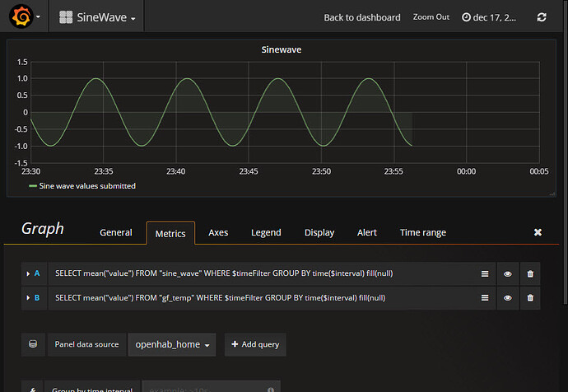Toggle visibility of query A
The image size is (568, 392).
coord(508,273)
